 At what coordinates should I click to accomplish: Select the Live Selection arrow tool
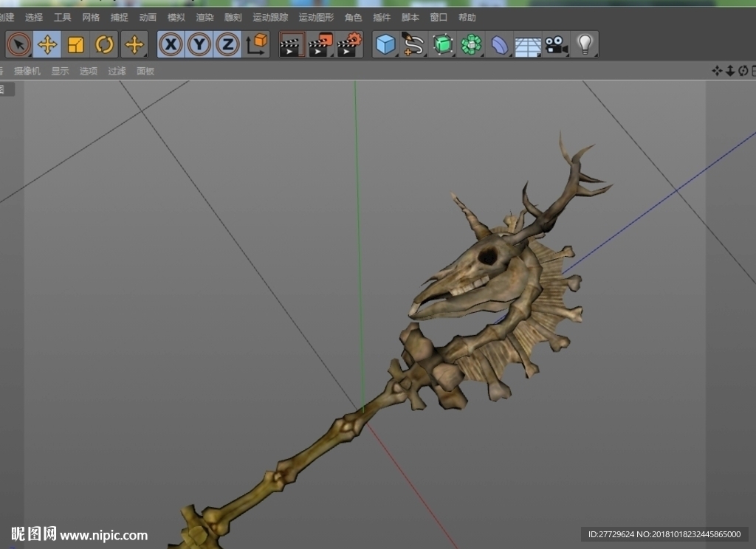tap(18, 44)
